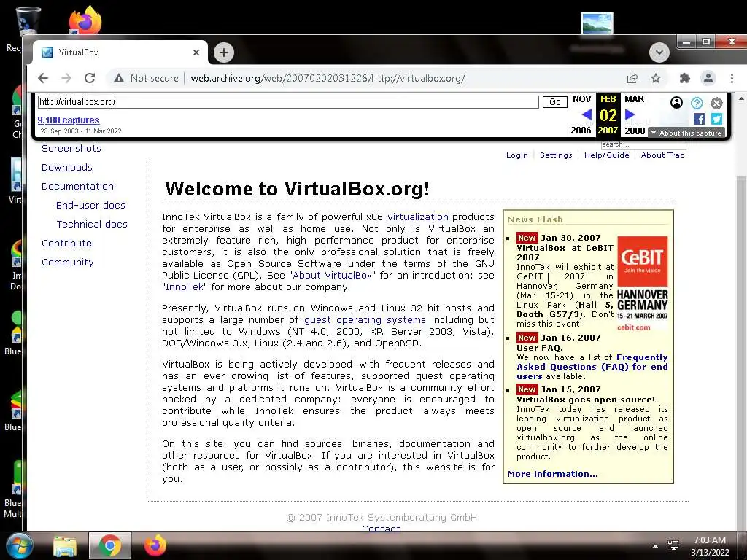Open the Contact link in footer

coord(381,528)
